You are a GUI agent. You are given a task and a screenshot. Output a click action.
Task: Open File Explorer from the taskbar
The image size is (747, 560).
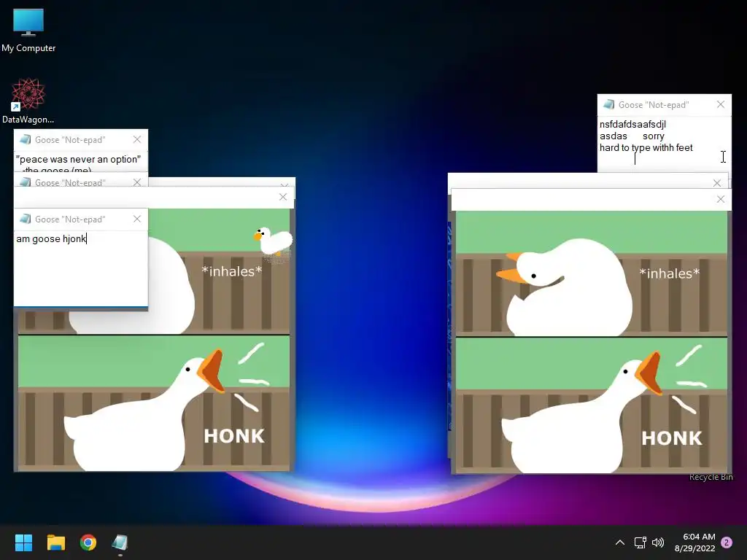55,542
